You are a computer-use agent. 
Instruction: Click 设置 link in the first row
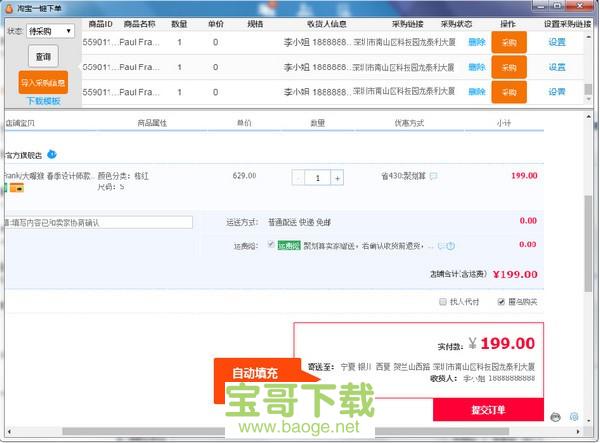[x=557, y=42]
